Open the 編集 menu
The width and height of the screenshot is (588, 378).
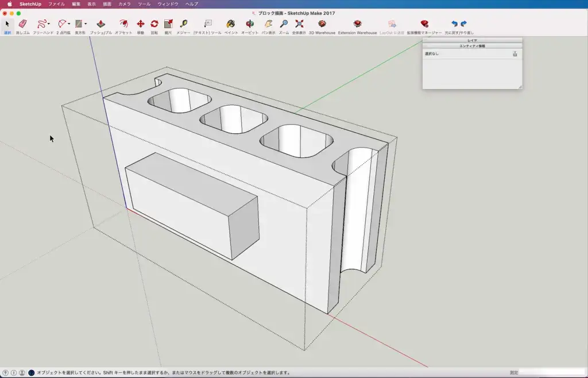point(76,4)
